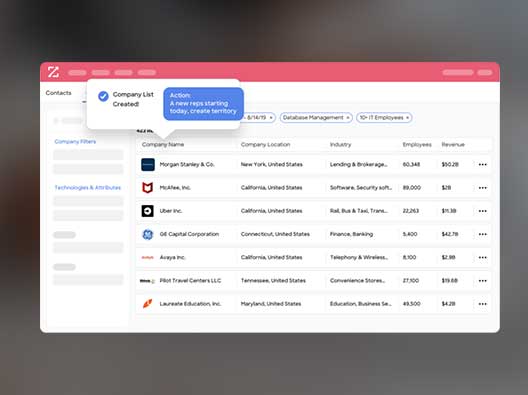Viewport: 528px width, 395px height.
Task: Click the Avaya red logo
Action: point(147,258)
